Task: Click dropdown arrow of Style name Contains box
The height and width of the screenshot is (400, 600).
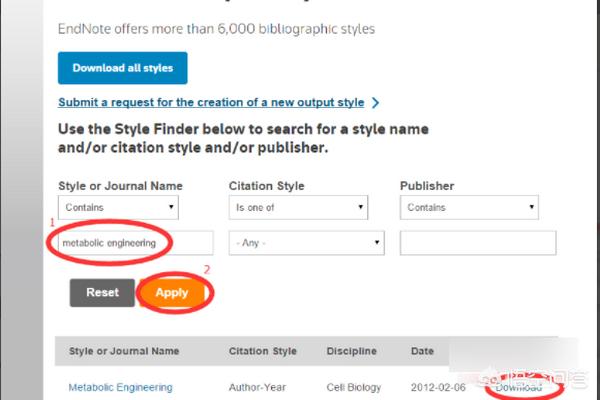Action: [x=171, y=207]
